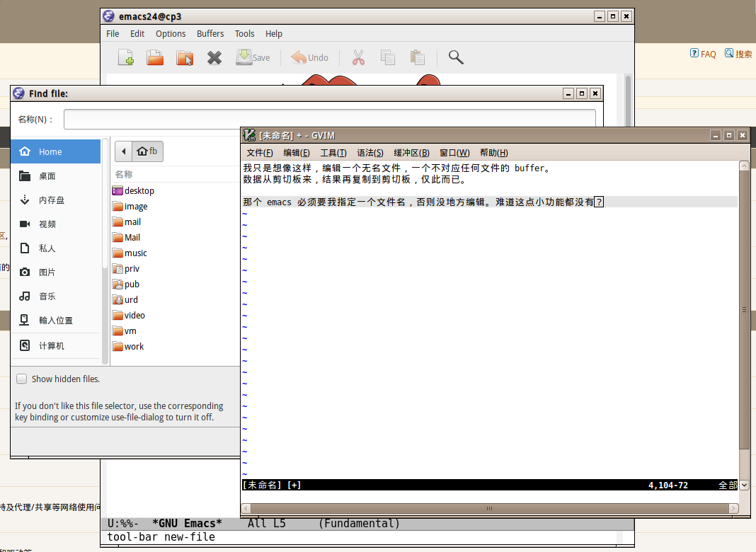Open the Buffers menu in Emacs
The image size is (756, 552).
pos(210,34)
